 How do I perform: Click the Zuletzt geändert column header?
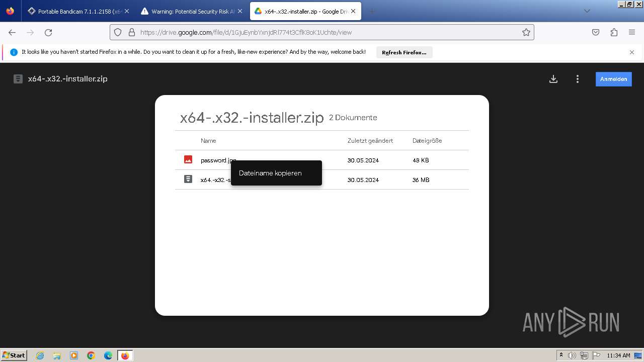coord(370,141)
